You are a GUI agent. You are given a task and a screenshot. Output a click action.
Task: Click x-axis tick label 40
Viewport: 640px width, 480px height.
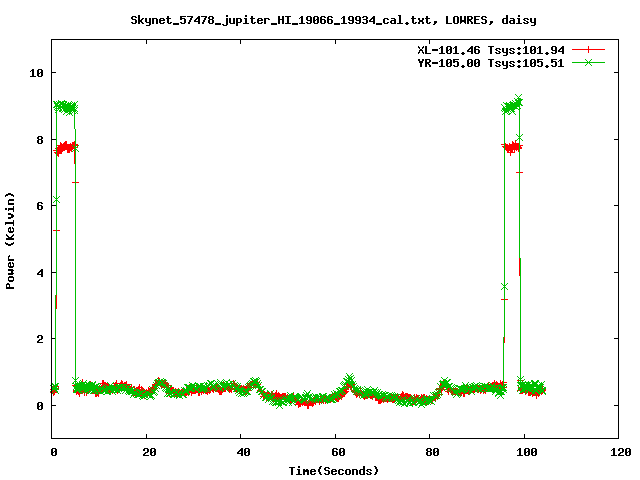click(243, 452)
